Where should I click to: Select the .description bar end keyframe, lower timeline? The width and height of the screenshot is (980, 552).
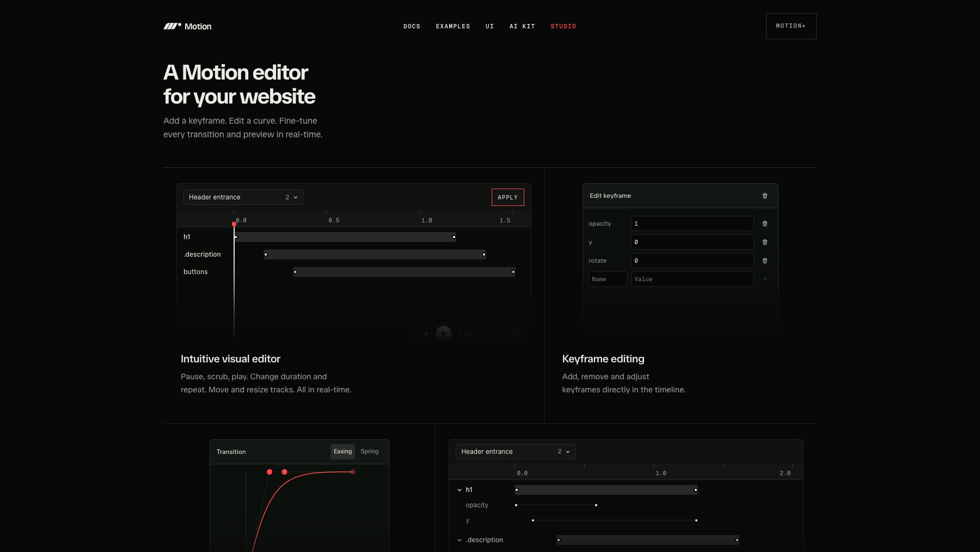coord(737,540)
